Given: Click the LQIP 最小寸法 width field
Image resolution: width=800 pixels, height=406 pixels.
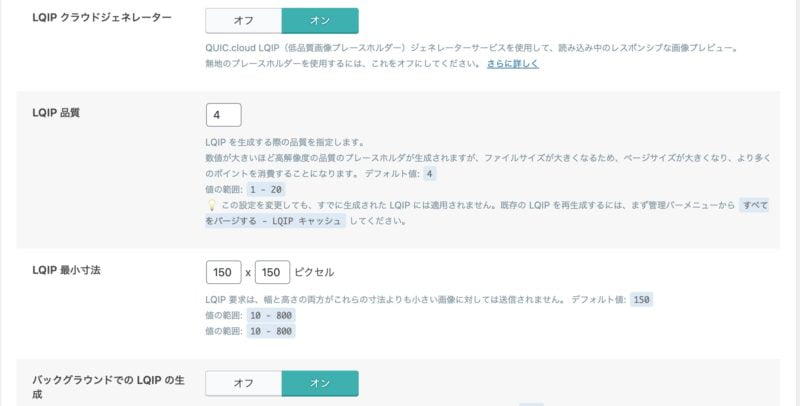Looking at the screenshot, I should 223,272.
